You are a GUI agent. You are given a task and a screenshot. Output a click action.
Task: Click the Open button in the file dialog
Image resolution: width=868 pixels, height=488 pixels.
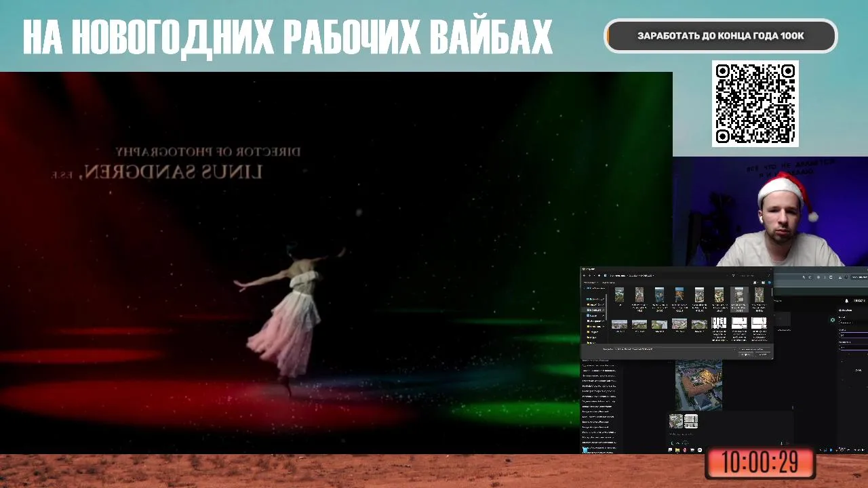[x=746, y=355]
